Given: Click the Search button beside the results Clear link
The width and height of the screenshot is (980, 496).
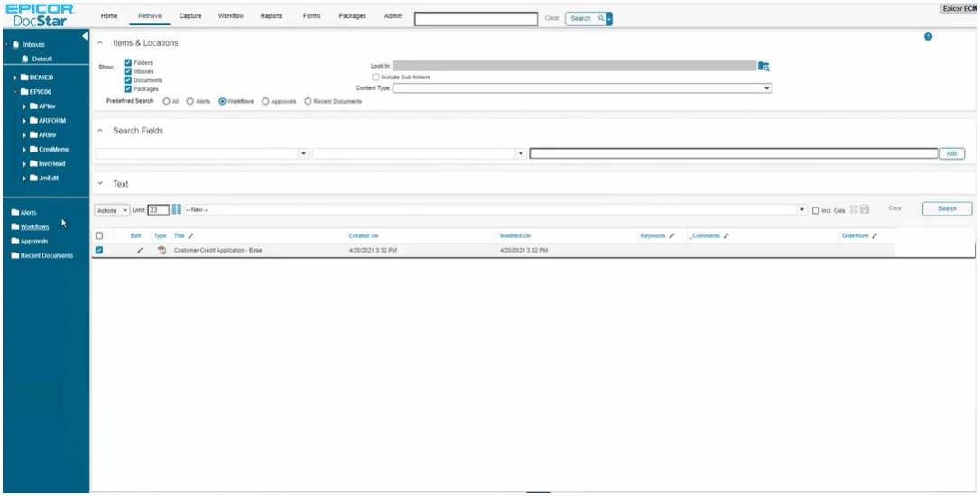Looking at the screenshot, I should click(947, 208).
